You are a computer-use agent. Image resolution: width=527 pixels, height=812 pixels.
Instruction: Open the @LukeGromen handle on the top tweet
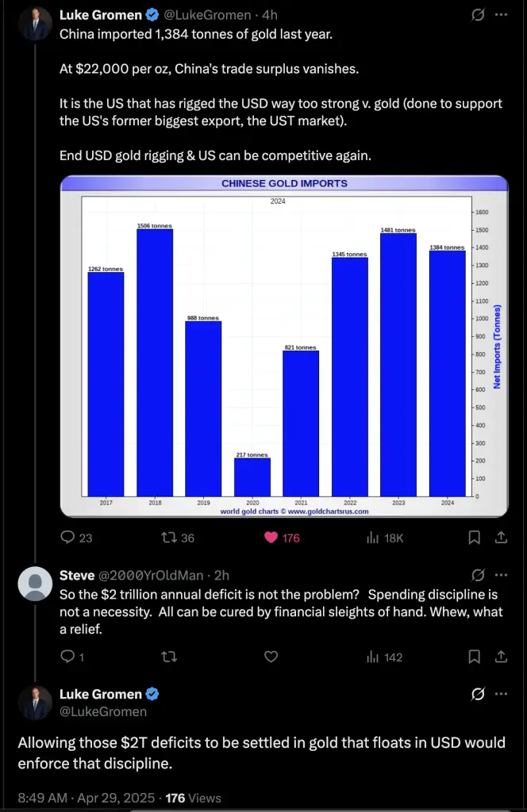point(207,15)
